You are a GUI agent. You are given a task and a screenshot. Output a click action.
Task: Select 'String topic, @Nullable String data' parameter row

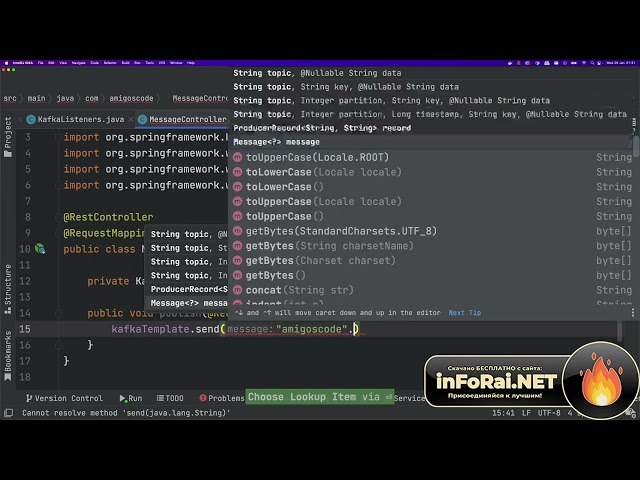pos(431,73)
